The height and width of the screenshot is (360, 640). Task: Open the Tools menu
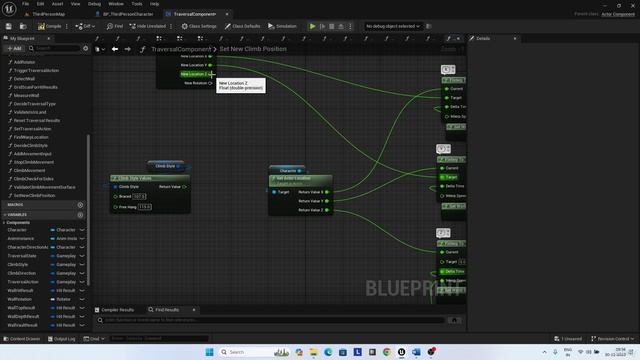click(137, 4)
